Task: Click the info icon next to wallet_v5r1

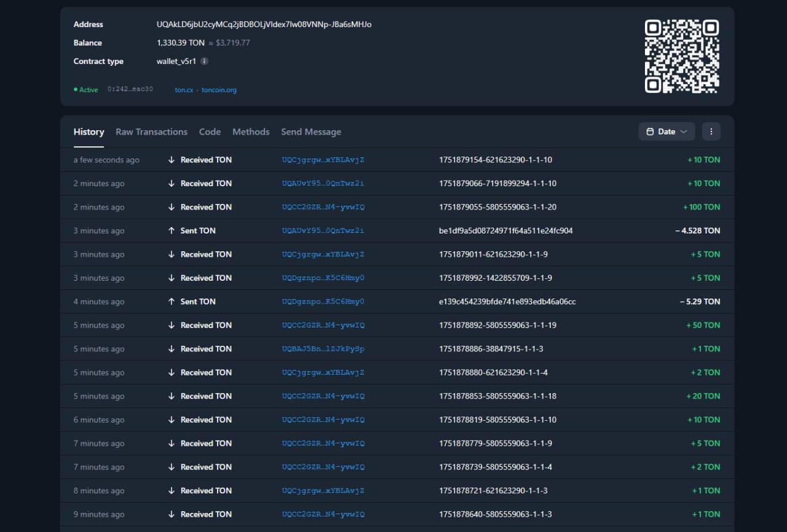Action: pyautogui.click(x=205, y=61)
